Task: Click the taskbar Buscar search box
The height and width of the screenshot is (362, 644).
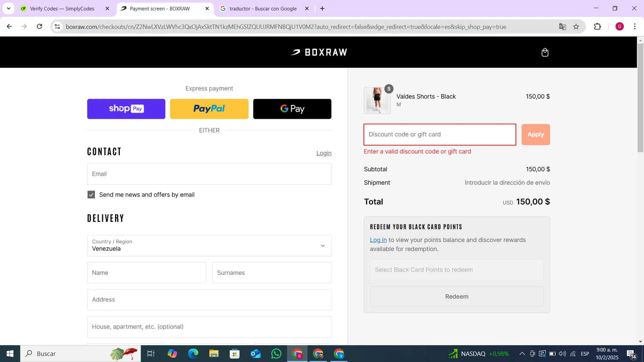Action: pos(80,354)
